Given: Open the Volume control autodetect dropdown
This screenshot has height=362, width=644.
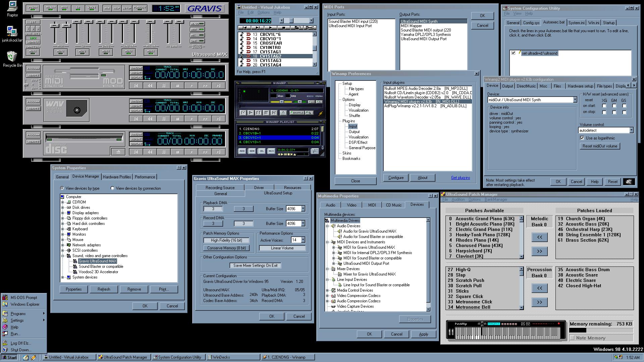Looking at the screenshot, I should click(631, 130).
